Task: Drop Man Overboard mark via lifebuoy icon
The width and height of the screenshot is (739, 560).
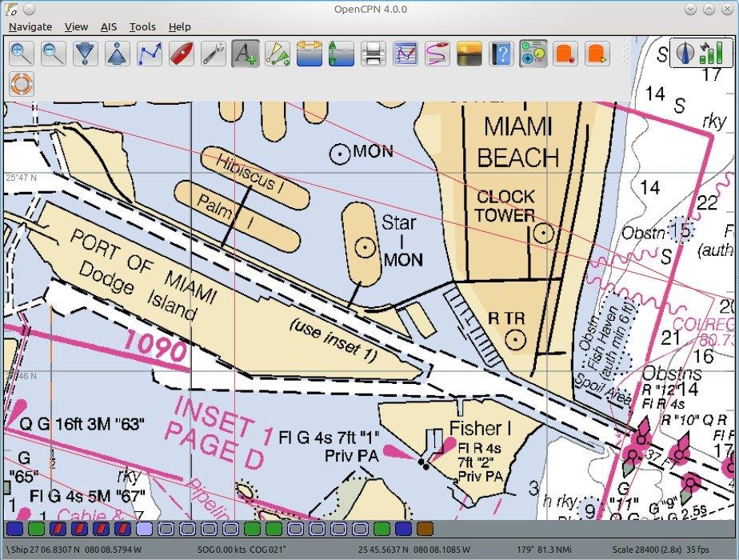Action: (x=22, y=84)
